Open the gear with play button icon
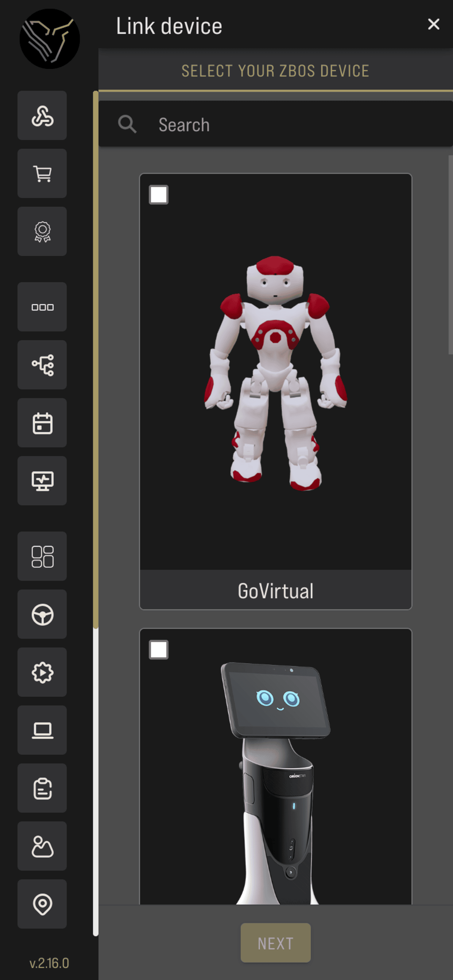 pos(42,672)
